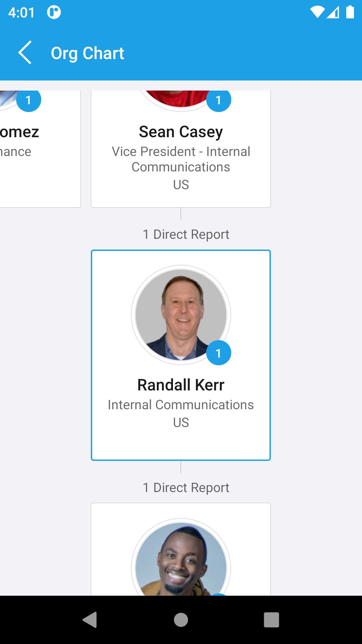Select the Randall Kerr name text
Screen dimensions: 362x644
181,385
